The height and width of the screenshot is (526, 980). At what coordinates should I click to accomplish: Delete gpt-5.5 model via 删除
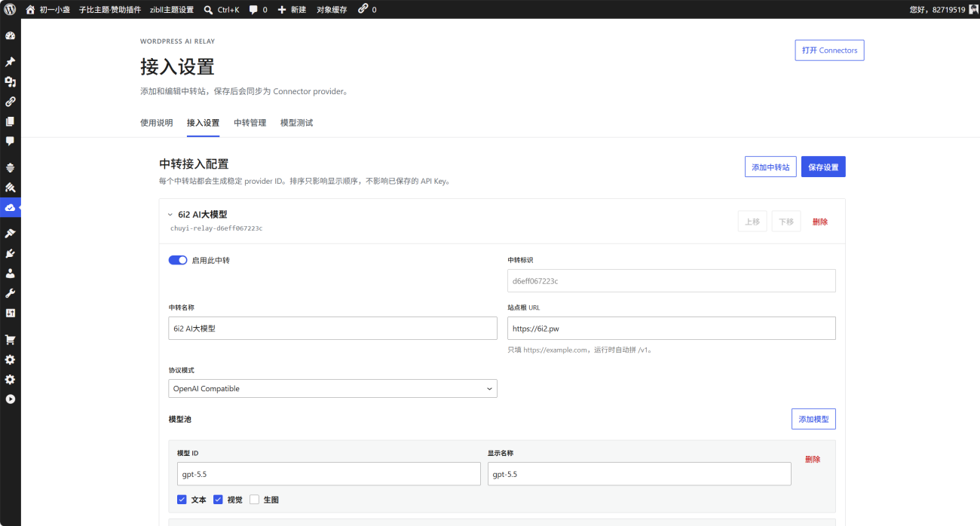[813, 459]
